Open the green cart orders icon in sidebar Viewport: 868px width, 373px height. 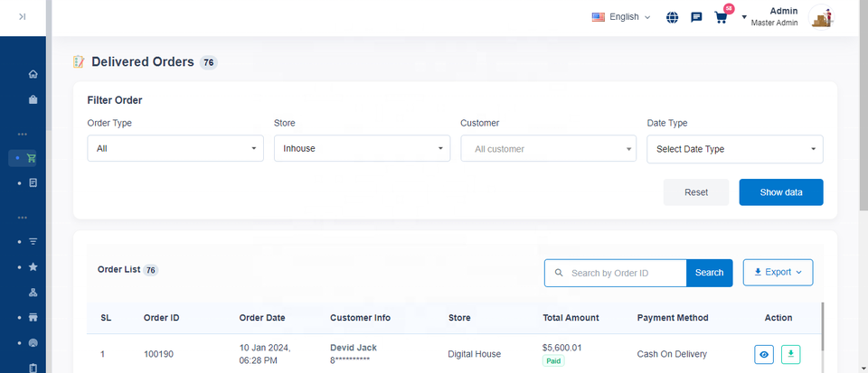coord(32,157)
